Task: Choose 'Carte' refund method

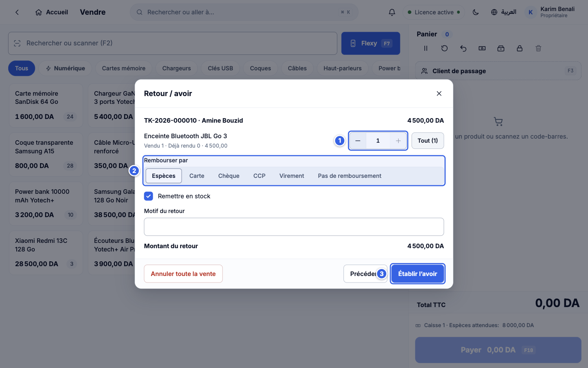Action: pyautogui.click(x=197, y=176)
